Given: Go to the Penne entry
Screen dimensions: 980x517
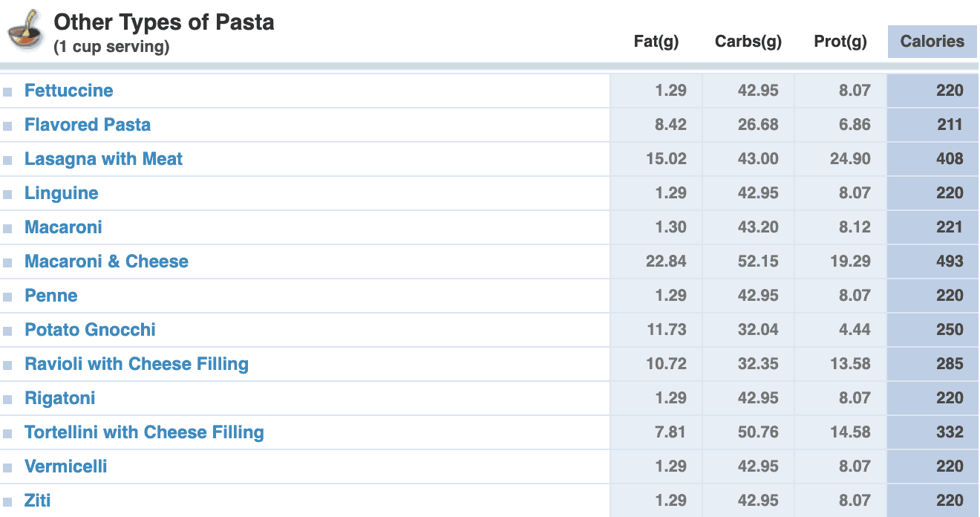Looking at the screenshot, I should (50, 296).
